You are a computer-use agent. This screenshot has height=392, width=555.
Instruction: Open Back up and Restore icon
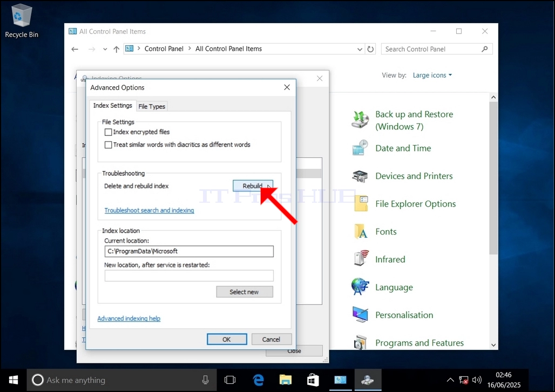tap(360, 120)
